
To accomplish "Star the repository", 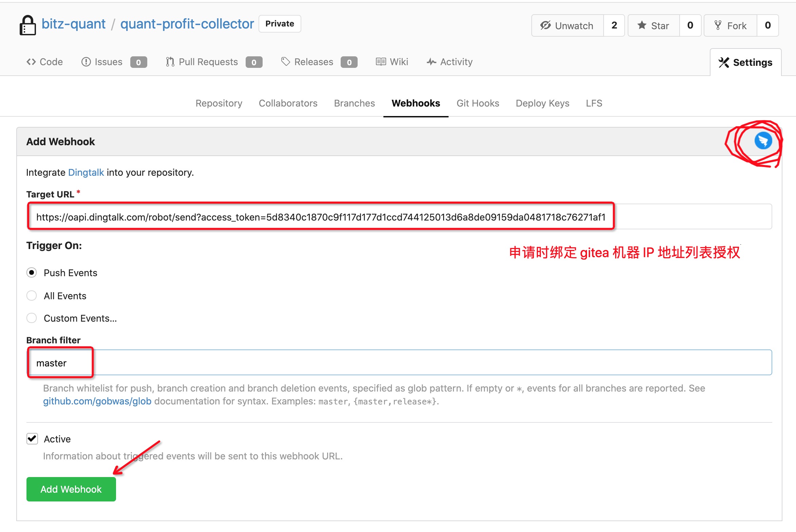I will (x=653, y=25).
